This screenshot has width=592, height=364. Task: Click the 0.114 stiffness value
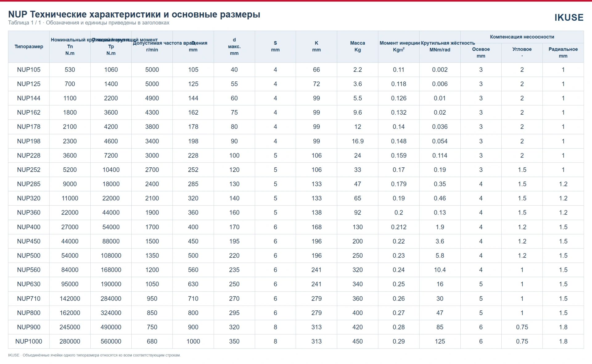point(440,155)
